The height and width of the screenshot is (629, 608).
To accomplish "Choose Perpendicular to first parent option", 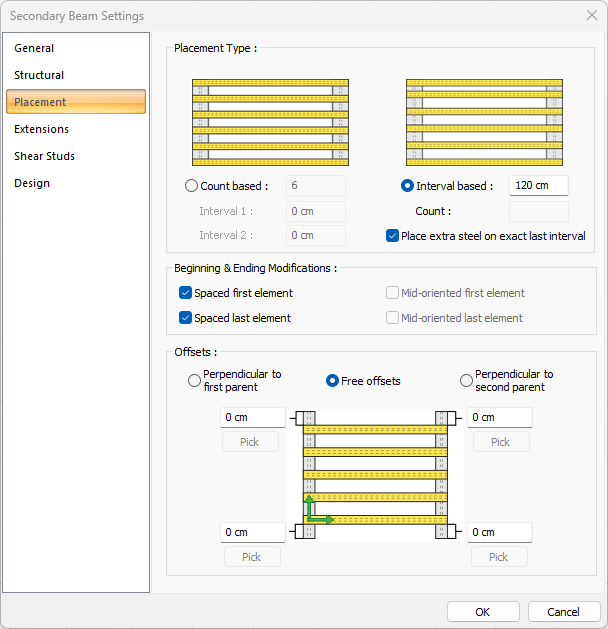I will pyautogui.click(x=194, y=381).
